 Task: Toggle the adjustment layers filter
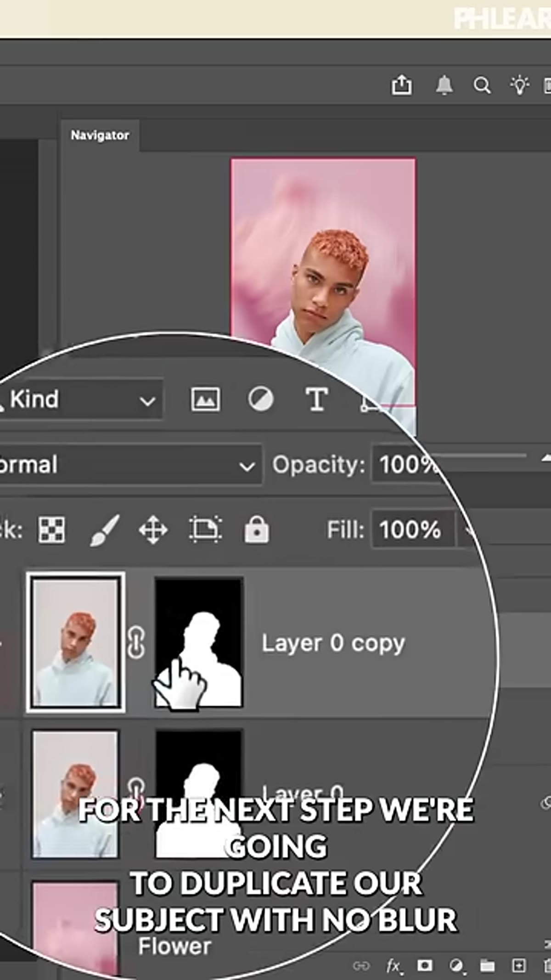[x=261, y=399]
